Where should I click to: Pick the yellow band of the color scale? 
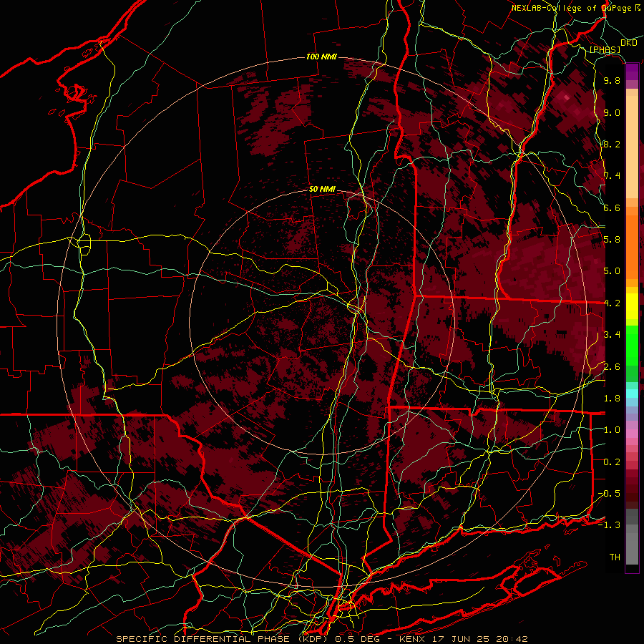[x=632, y=306]
